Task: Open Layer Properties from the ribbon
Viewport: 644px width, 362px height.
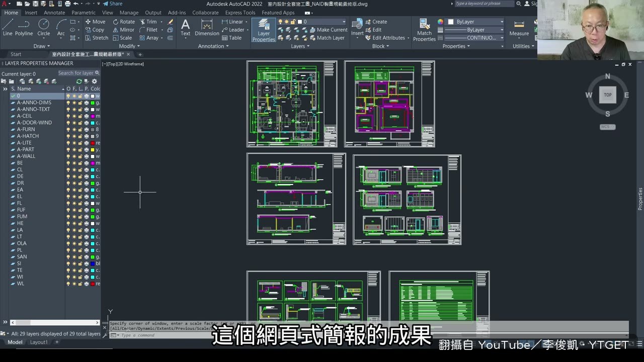Action: pos(264,30)
